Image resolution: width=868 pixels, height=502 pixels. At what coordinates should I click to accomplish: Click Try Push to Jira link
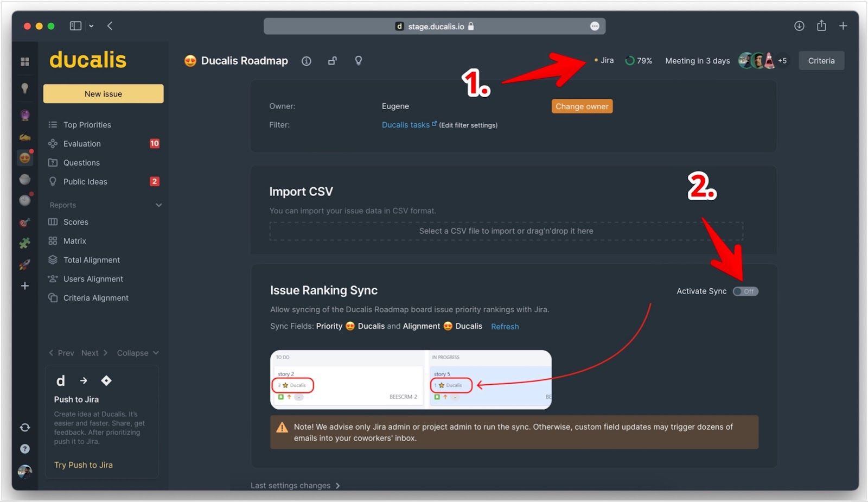pos(84,465)
